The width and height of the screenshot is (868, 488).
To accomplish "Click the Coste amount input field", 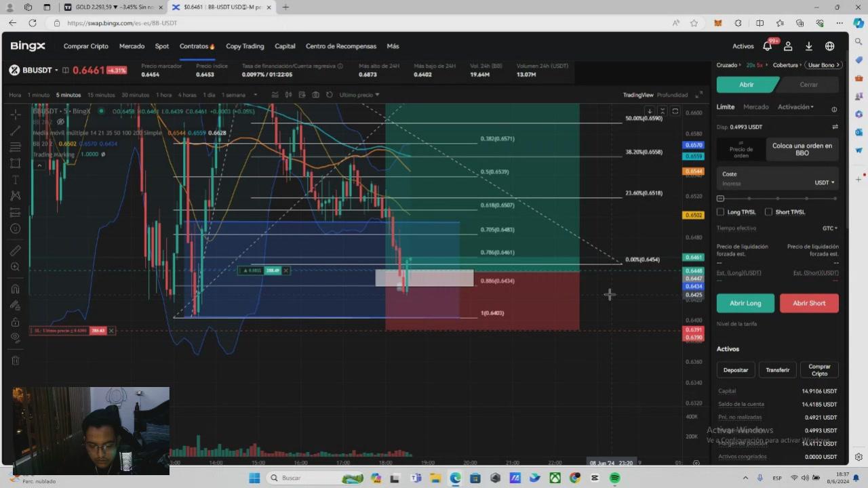I will coord(777,179).
